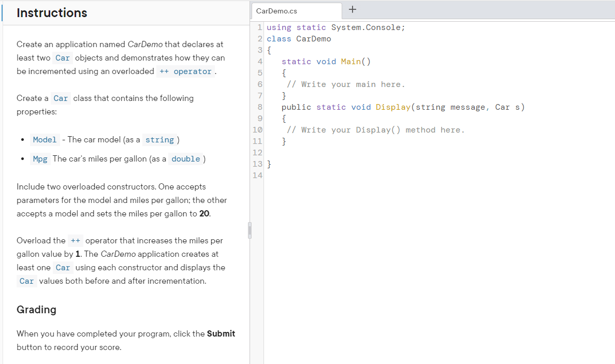
Task: Click the Model property token in the bullet list
Action: [x=45, y=139]
